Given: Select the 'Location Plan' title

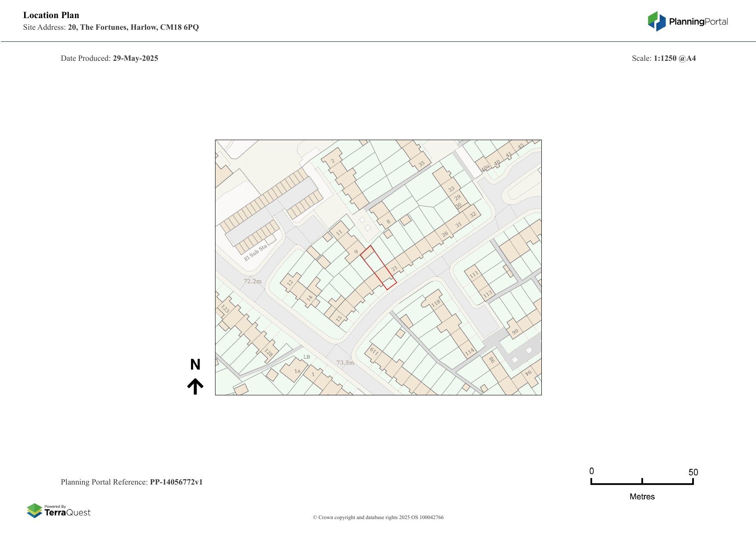Looking at the screenshot, I should pyautogui.click(x=51, y=15).
